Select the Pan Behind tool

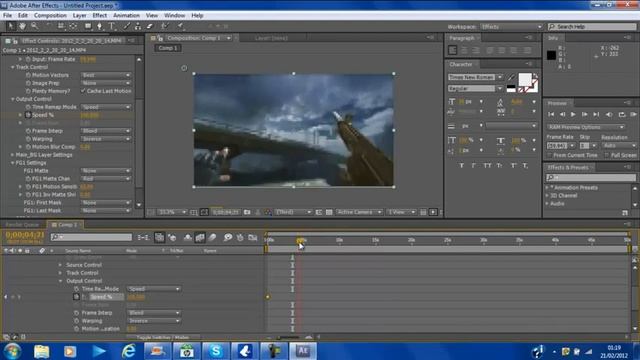[x=73, y=26]
